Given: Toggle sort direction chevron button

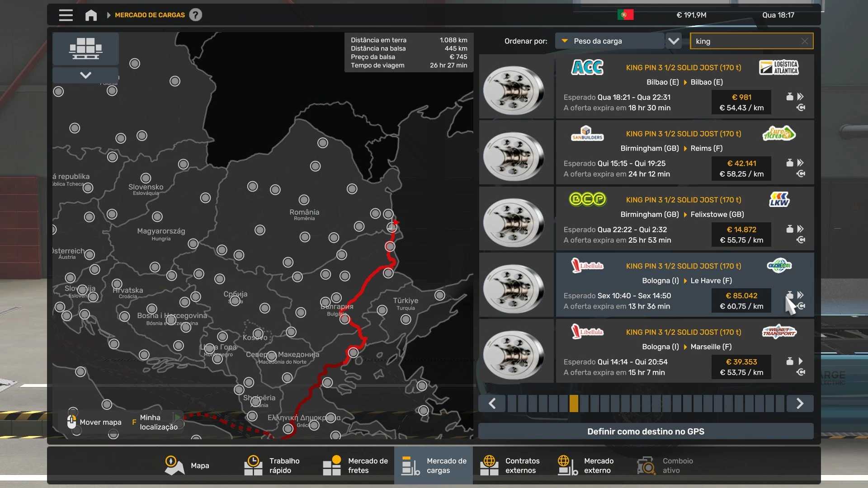Looking at the screenshot, I should [674, 41].
